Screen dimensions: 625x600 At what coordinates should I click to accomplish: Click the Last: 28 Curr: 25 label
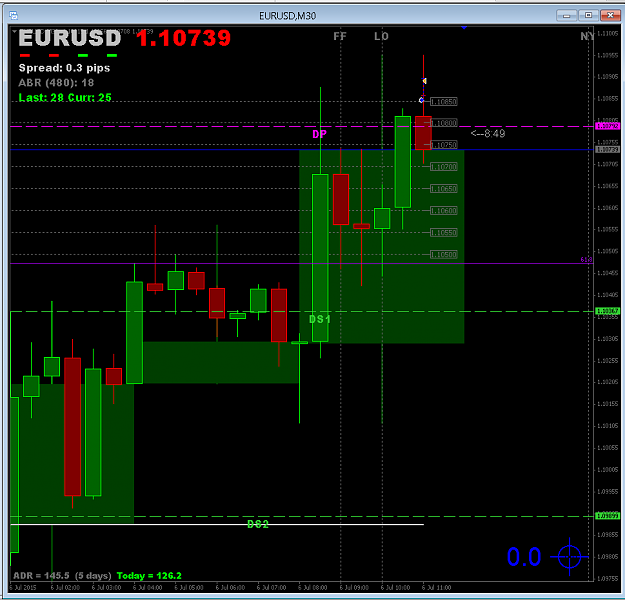[x=65, y=97]
